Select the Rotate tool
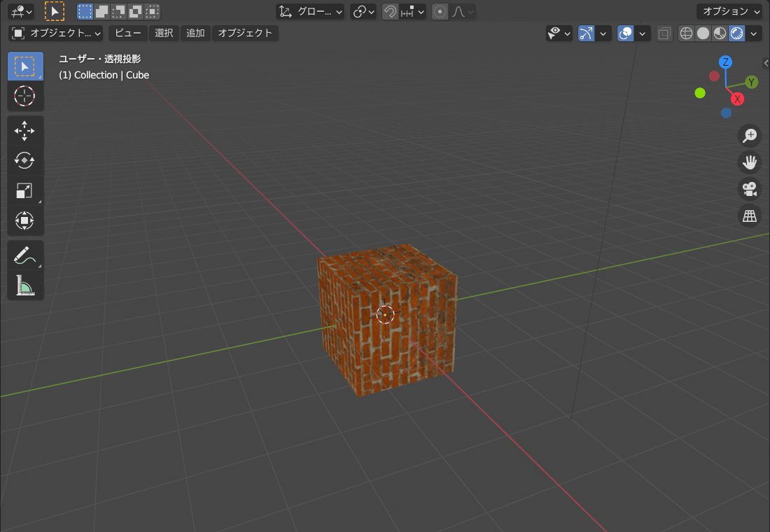This screenshot has height=532, width=770. tap(25, 160)
